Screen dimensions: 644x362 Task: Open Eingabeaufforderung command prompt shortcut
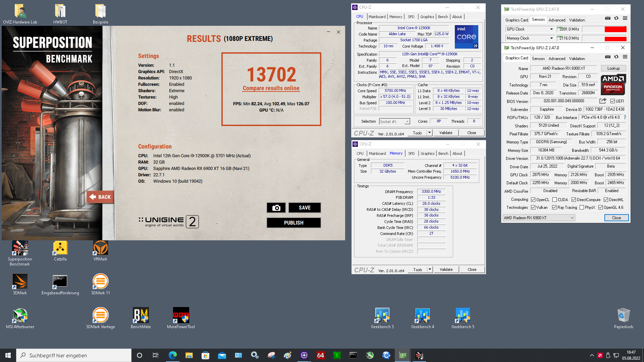pyautogui.click(x=60, y=284)
